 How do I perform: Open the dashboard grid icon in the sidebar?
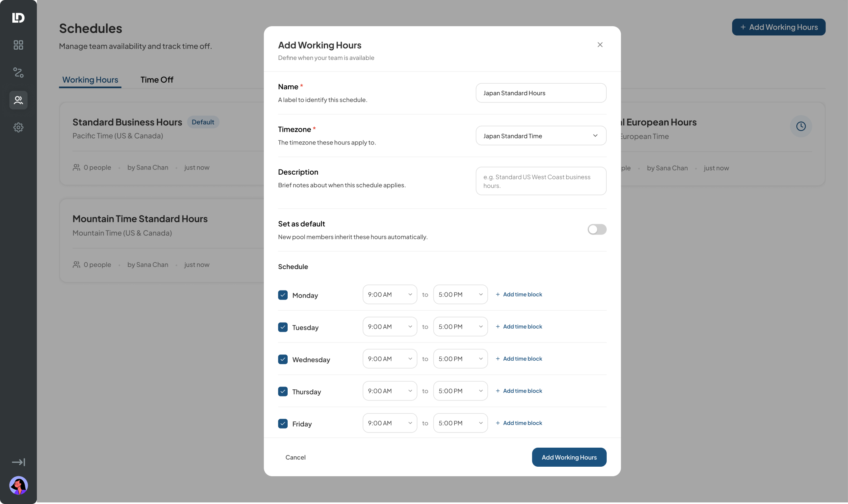(x=18, y=45)
